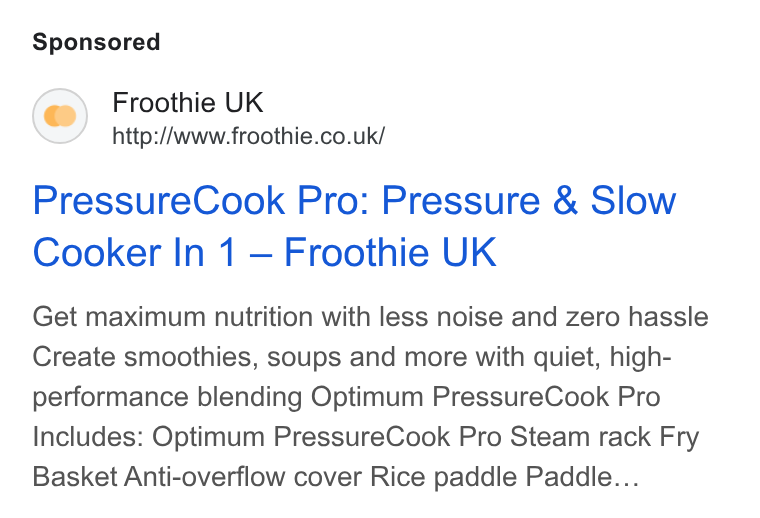
Task: Click the 'Create smoothies, soups' description line
Action: 352,357
